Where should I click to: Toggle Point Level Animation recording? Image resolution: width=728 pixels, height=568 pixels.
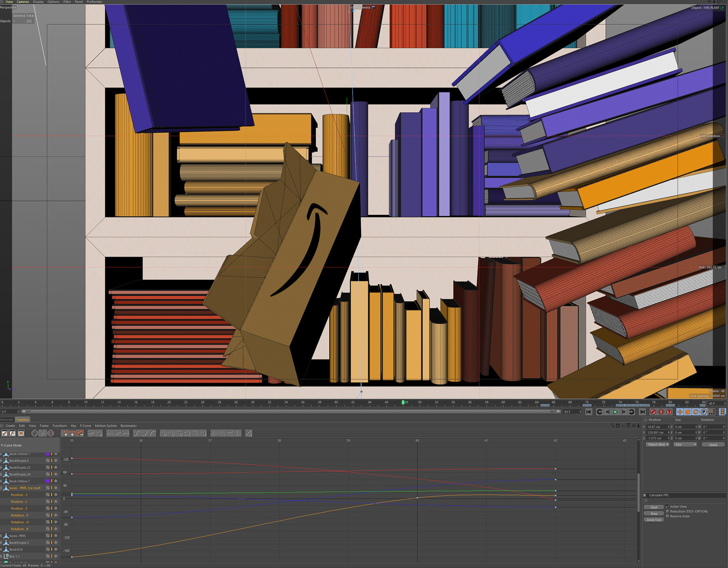click(x=712, y=412)
